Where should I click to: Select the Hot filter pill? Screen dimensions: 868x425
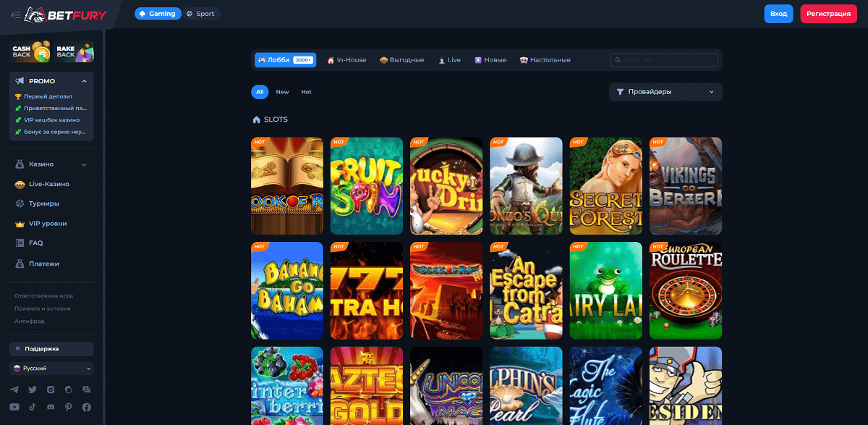click(307, 92)
